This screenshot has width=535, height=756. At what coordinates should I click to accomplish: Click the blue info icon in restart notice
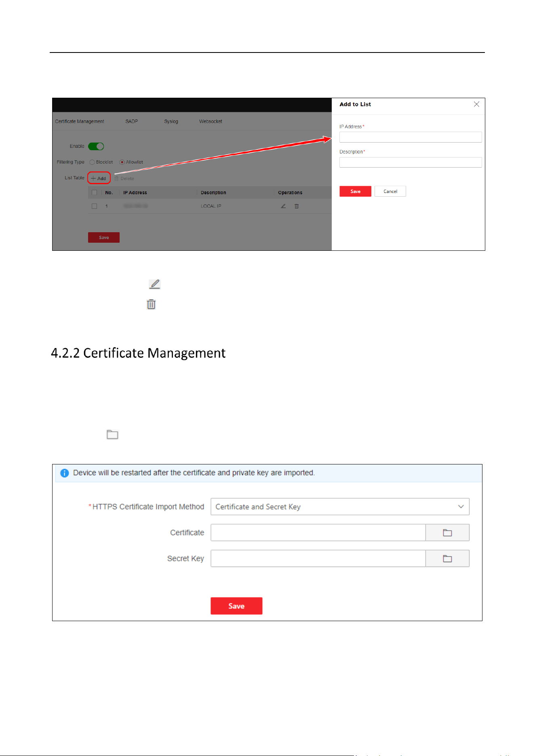[65, 473]
